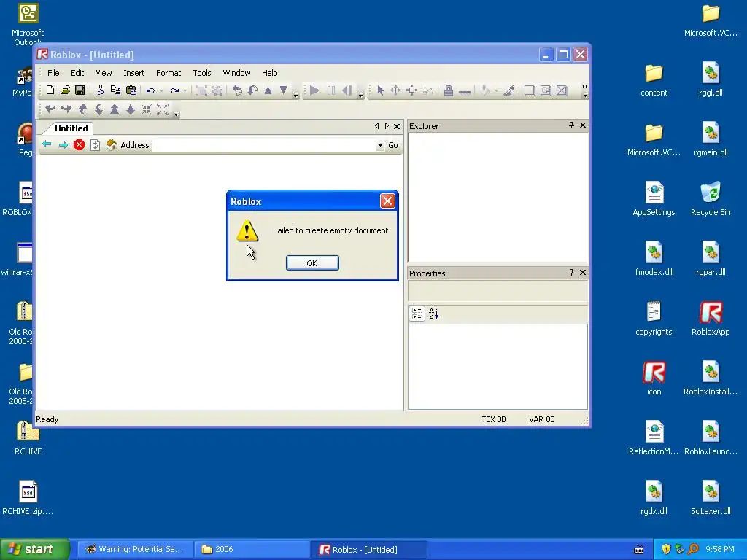Click the Reset step-back icon
This screenshot has width=747, height=560.
[347, 90]
